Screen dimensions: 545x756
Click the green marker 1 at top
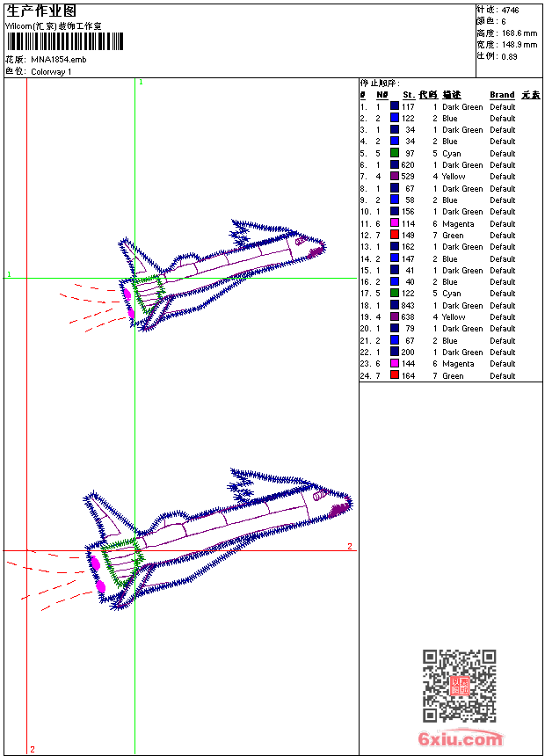tap(141, 83)
